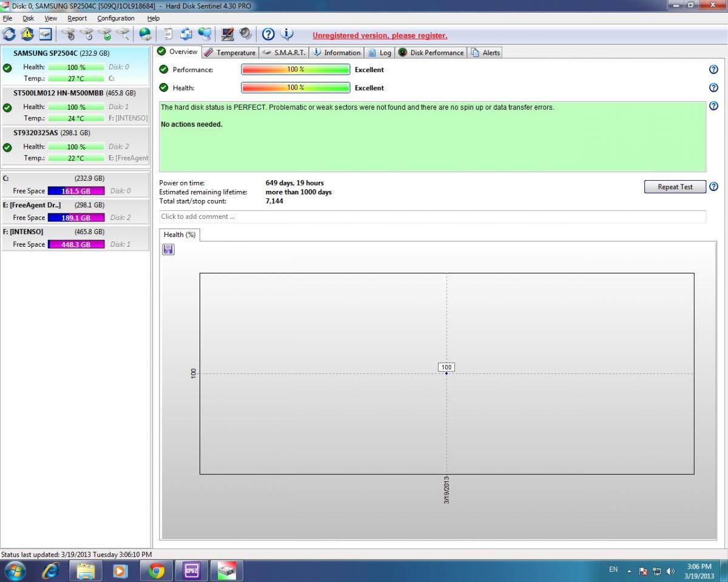
Task: Show hidden system tray icons
Action: click(629, 571)
